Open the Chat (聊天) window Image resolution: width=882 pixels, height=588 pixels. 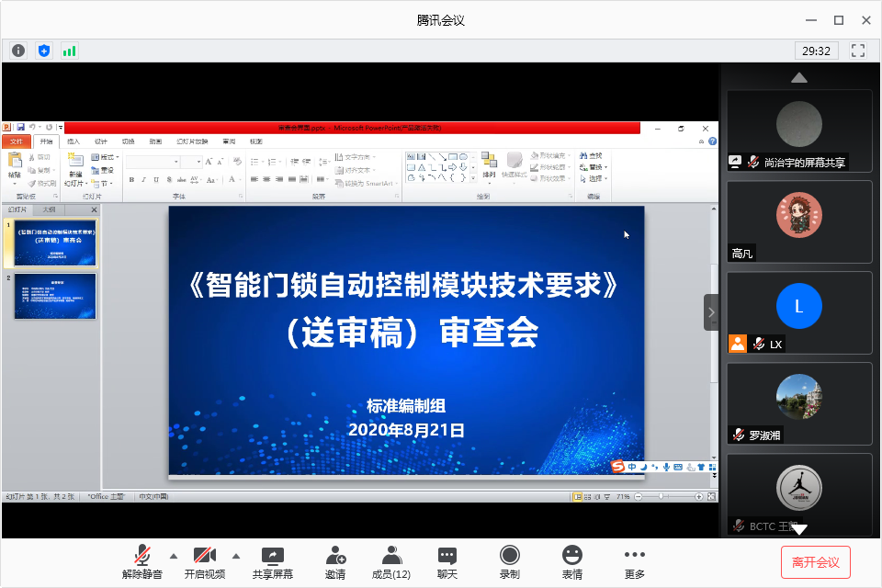tap(447, 562)
